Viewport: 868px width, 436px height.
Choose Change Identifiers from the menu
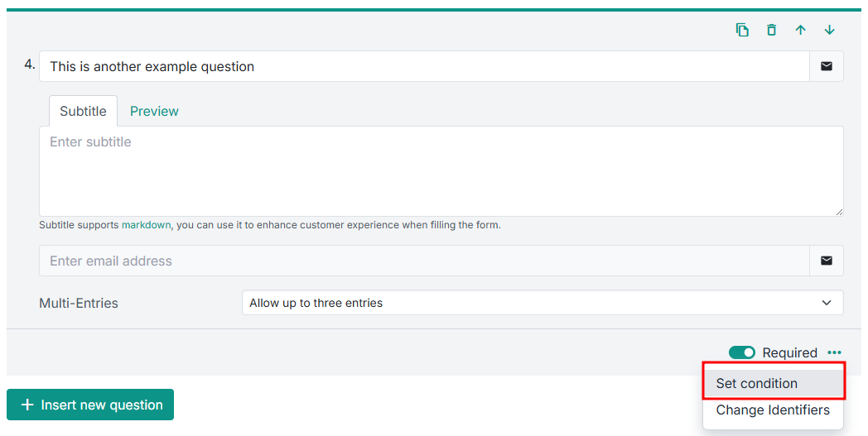(x=773, y=410)
